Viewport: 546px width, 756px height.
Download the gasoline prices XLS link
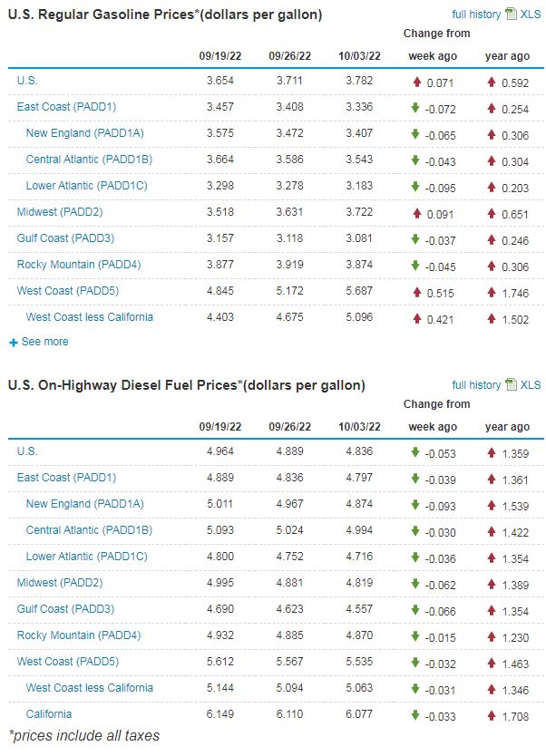531,15
